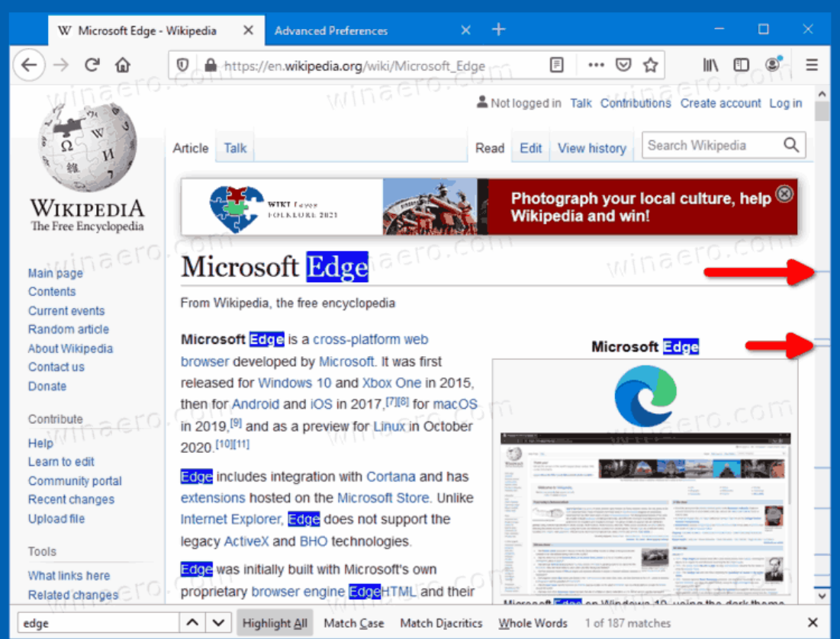Follow the Microsoft Store link

pyautogui.click(x=382, y=498)
